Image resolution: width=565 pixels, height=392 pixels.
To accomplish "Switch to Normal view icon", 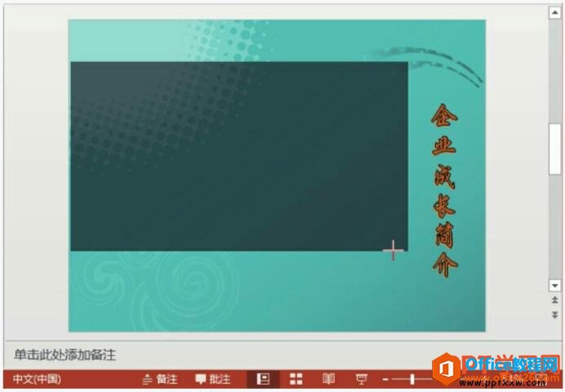I will (x=263, y=379).
